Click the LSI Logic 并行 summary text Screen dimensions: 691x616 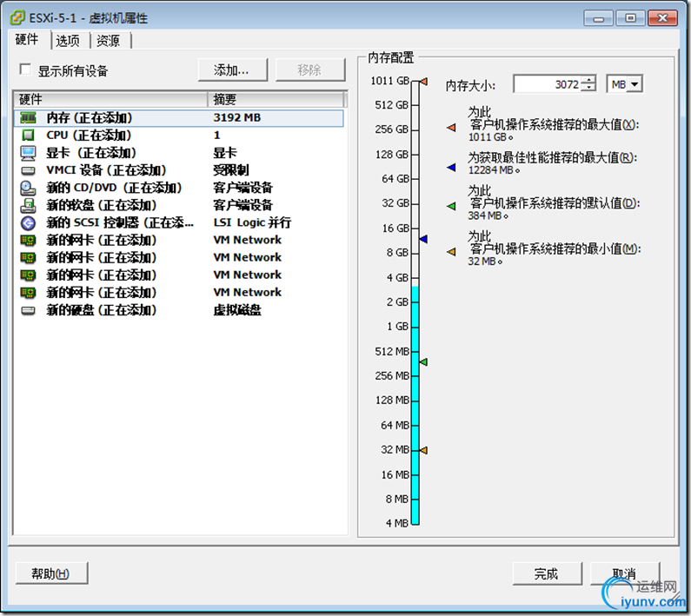[x=252, y=222]
